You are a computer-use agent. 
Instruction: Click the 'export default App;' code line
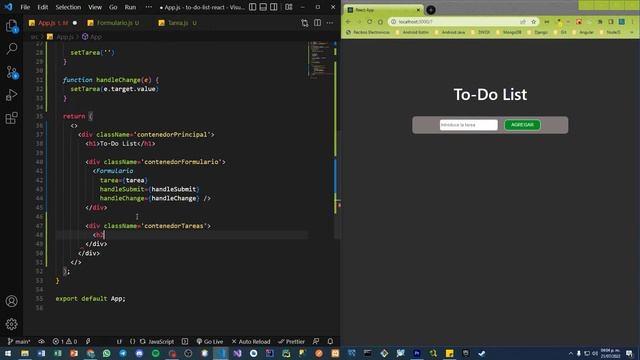(x=90, y=298)
